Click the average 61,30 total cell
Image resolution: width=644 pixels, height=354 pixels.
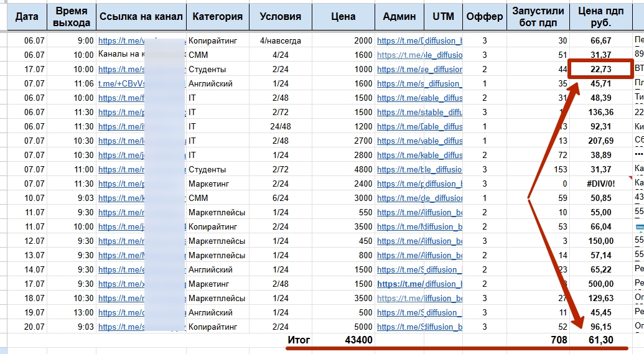(601, 340)
